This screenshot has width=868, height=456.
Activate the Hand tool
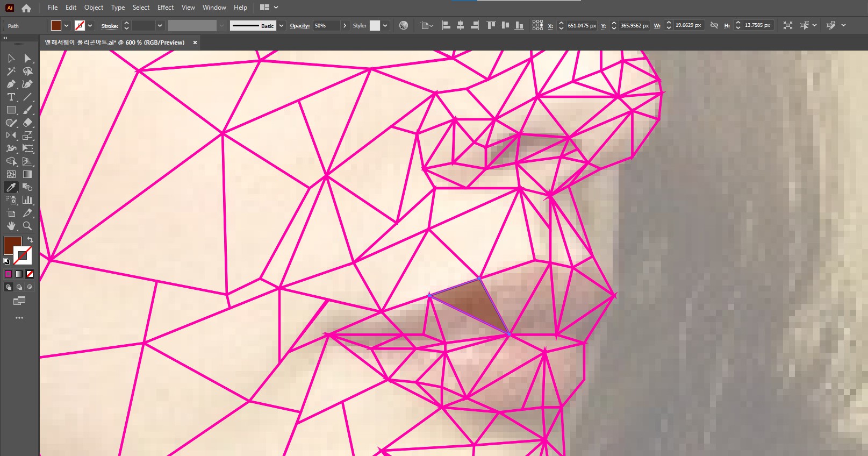click(x=11, y=226)
